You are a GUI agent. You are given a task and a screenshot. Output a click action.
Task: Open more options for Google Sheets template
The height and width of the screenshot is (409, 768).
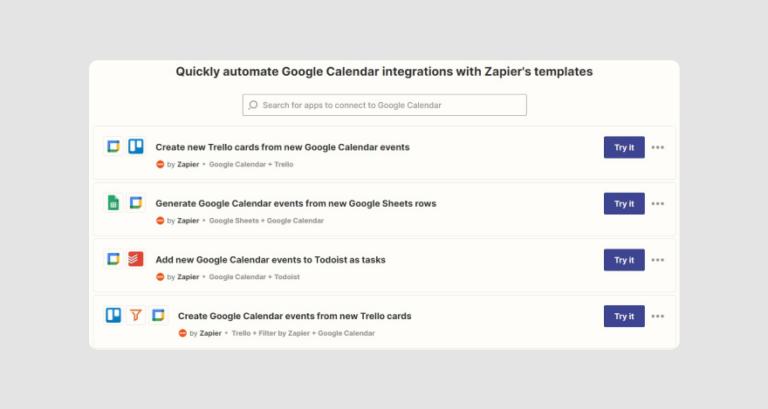point(658,203)
